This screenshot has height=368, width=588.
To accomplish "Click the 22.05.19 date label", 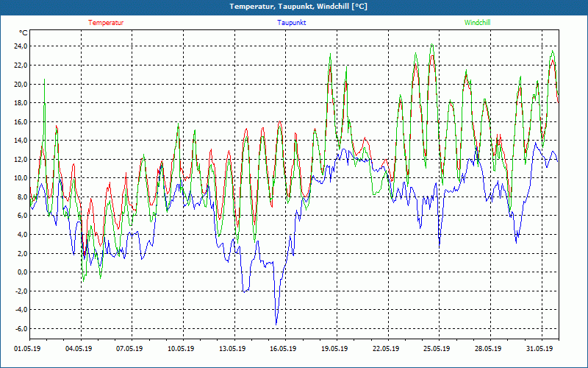I will 386,349.
